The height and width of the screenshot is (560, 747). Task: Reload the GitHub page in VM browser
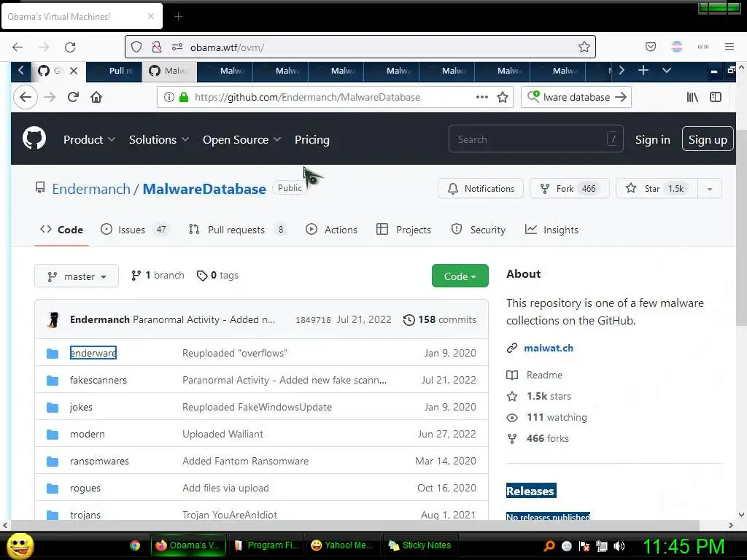73,97
